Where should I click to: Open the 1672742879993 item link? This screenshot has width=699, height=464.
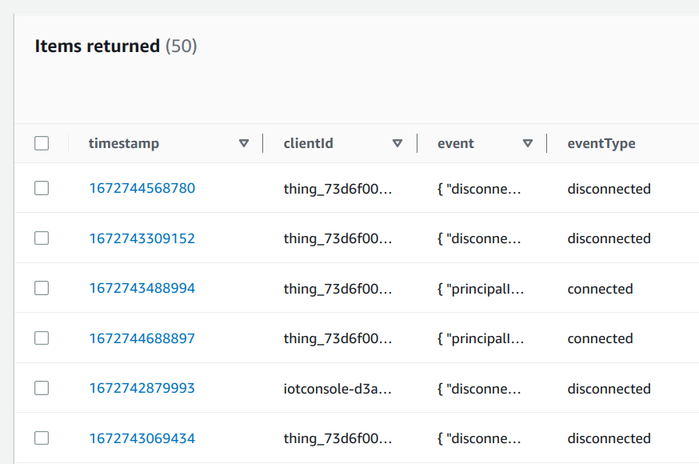(141, 388)
